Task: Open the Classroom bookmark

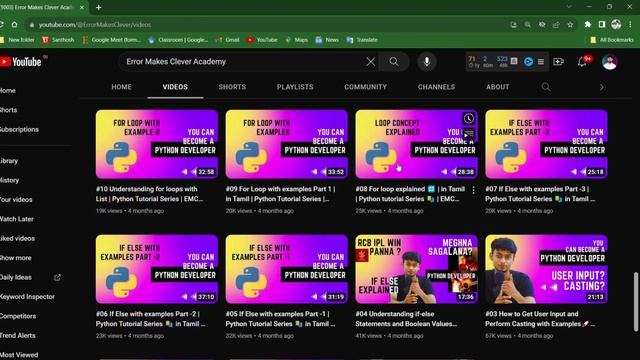Action: pyautogui.click(x=178, y=40)
